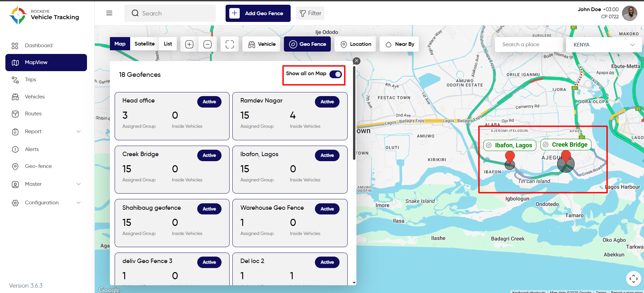This screenshot has height=293, width=644.
Task: Toggle fullscreen map view icon
Action: tap(230, 44)
